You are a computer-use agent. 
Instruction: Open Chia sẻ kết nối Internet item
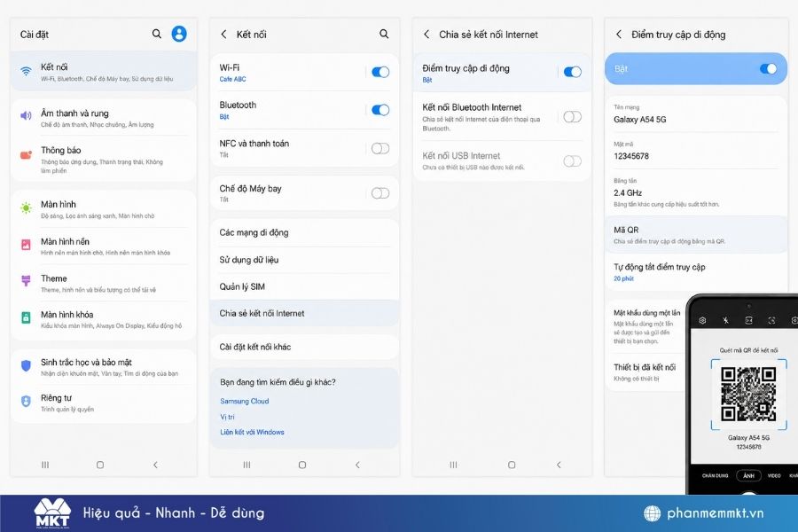[304, 313]
